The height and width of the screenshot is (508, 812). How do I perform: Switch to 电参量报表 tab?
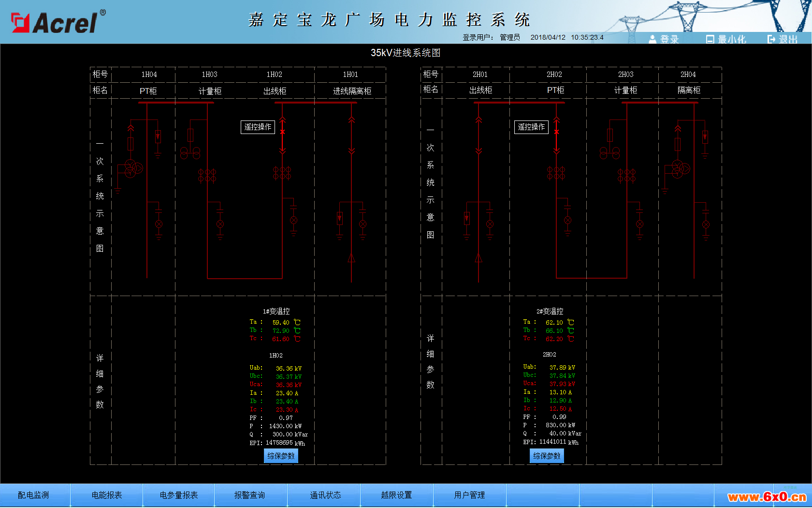pyautogui.click(x=179, y=495)
